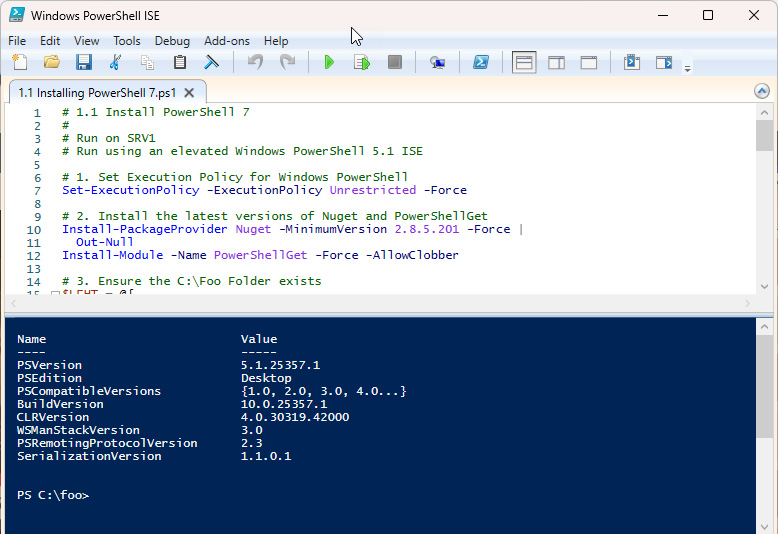Screen dimensions: 778x534
Task: Click the 2.8.5.201 version value
Action: pos(428,229)
